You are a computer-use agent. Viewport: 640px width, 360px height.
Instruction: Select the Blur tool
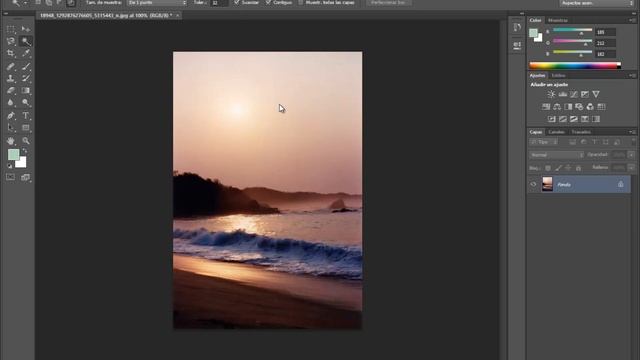coord(11,103)
